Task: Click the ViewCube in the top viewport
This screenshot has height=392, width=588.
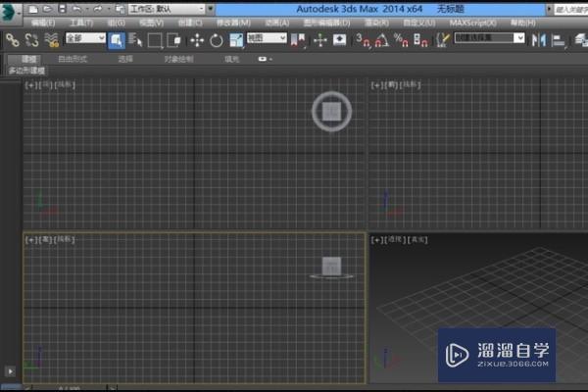Action: (x=331, y=111)
